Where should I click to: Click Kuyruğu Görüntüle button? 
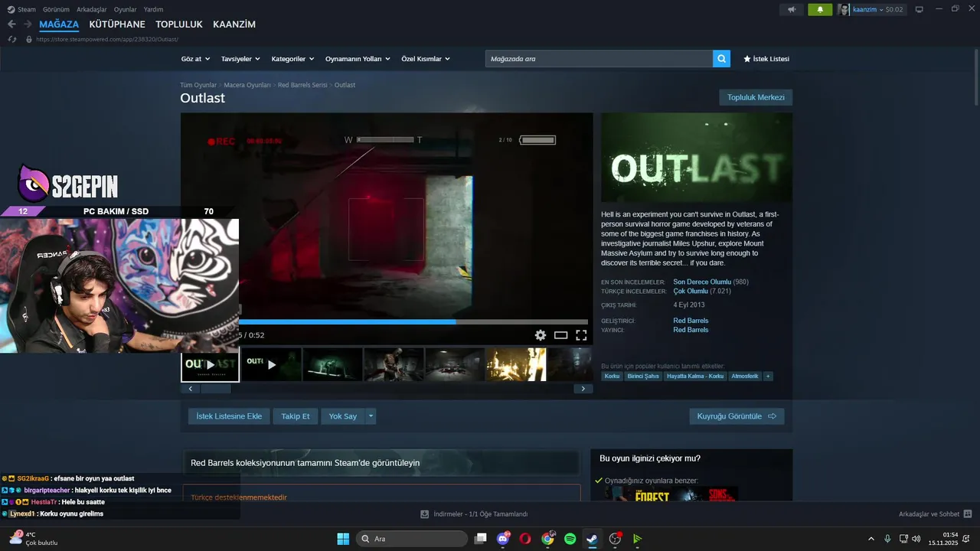coord(737,416)
